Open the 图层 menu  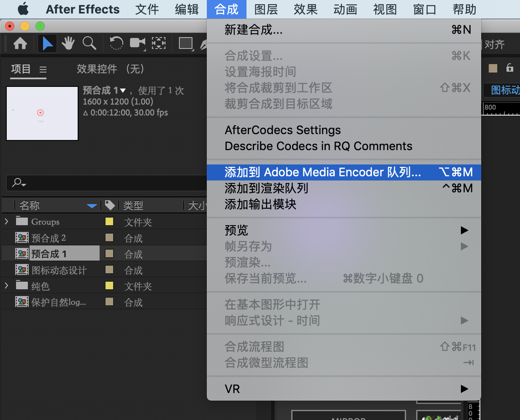click(x=266, y=9)
